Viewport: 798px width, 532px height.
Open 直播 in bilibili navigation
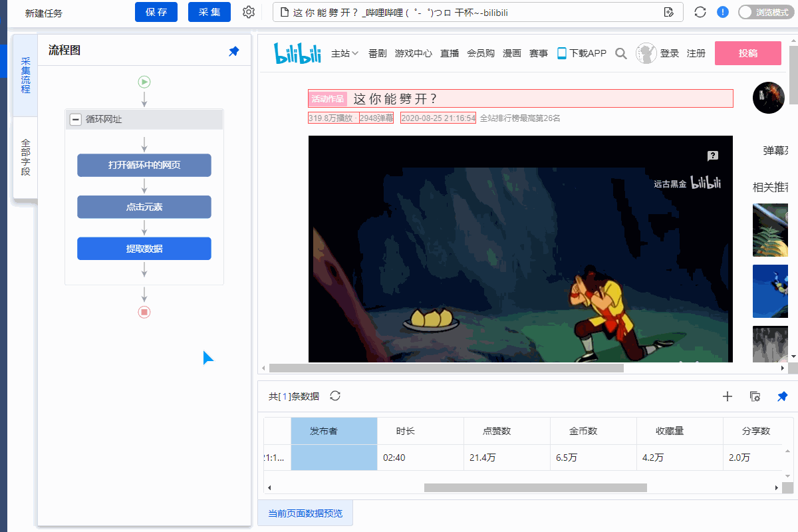click(x=450, y=53)
